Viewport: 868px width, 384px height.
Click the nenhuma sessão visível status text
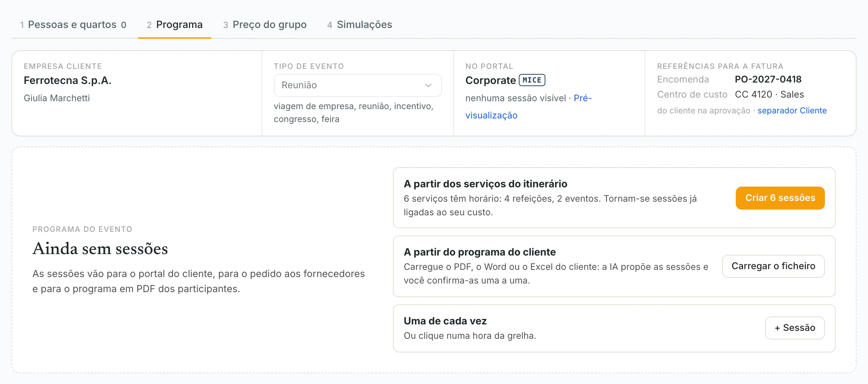516,98
